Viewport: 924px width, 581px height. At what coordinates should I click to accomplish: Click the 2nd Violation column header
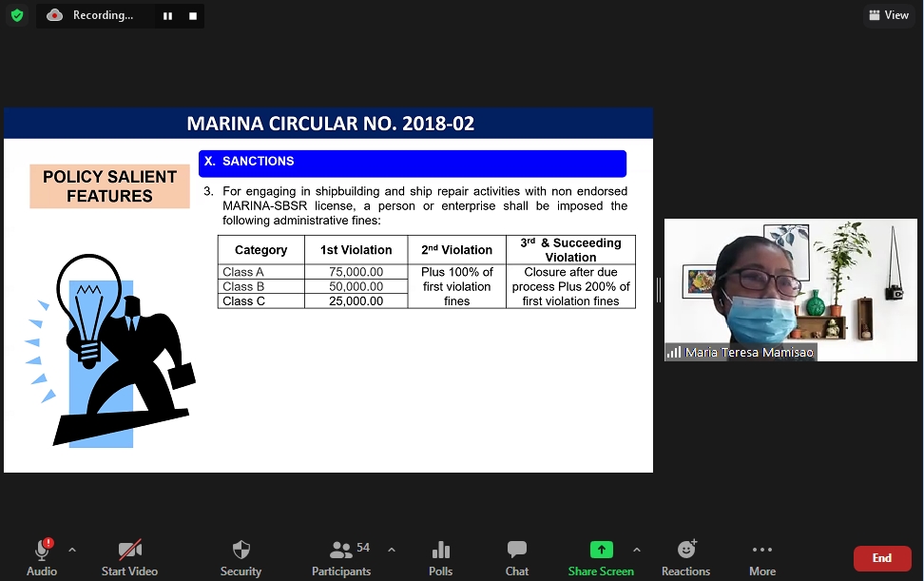pyautogui.click(x=456, y=250)
